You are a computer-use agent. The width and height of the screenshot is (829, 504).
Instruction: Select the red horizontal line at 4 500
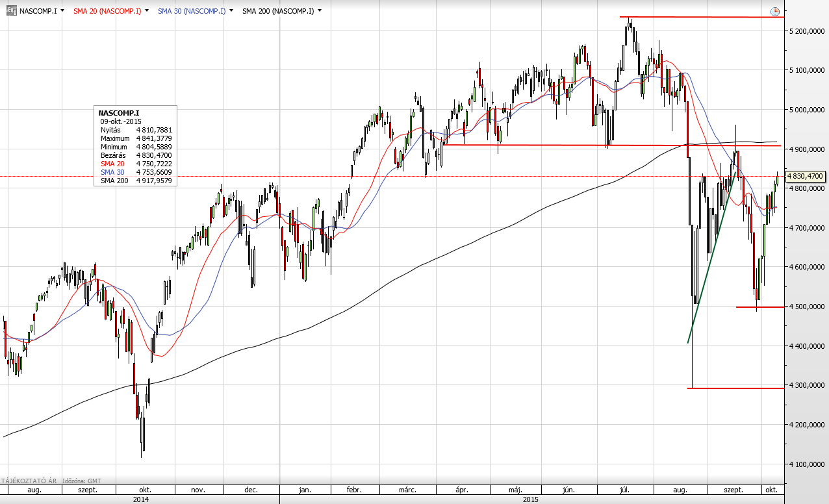[x=760, y=307]
